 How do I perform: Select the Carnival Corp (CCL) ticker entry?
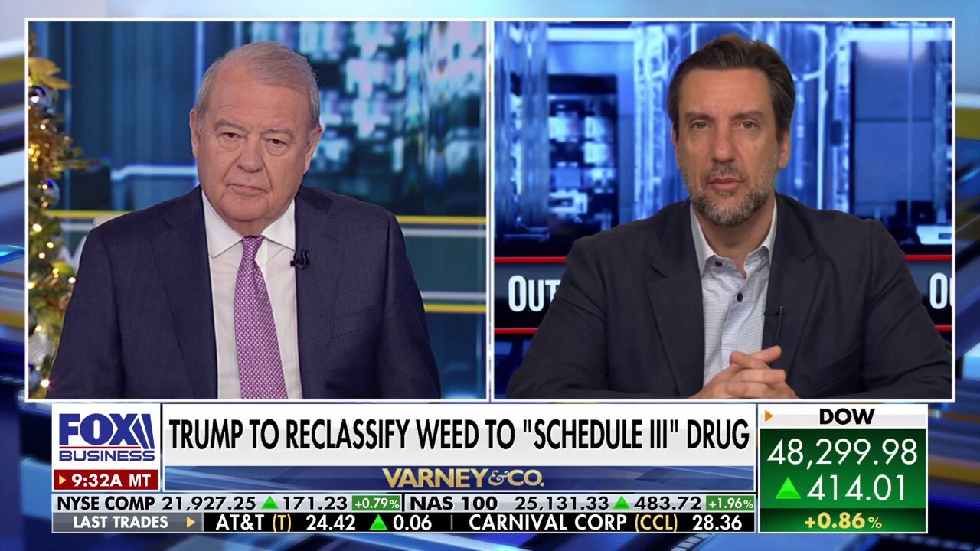(x=605, y=523)
